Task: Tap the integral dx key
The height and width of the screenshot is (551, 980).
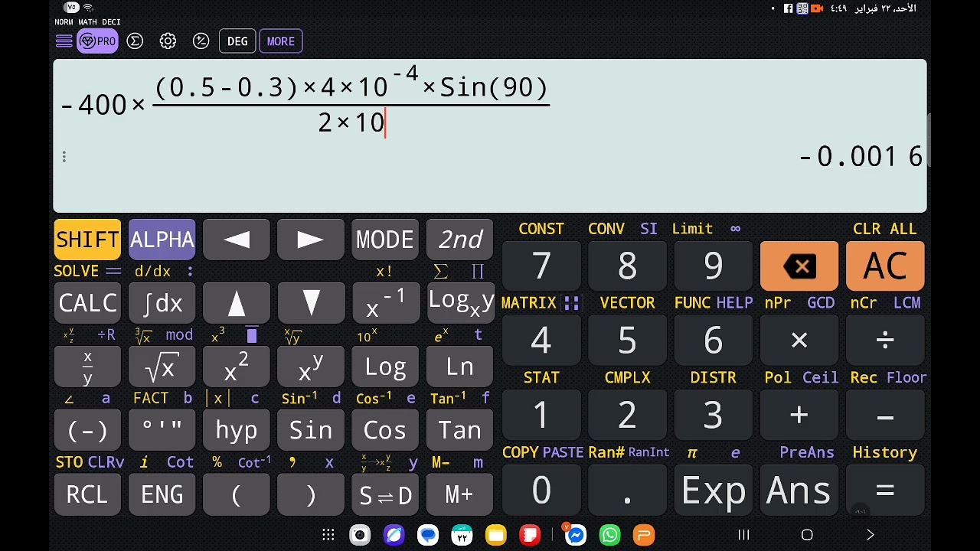Action: 162,303
